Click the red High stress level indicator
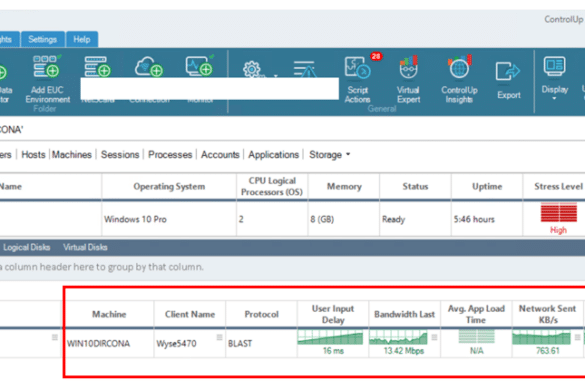Screen dimensions: 585x390 coord(559,218)
